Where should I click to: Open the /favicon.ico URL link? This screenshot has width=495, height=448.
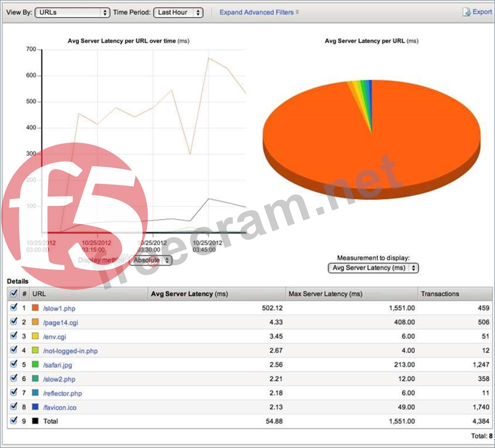coord(59,408)
